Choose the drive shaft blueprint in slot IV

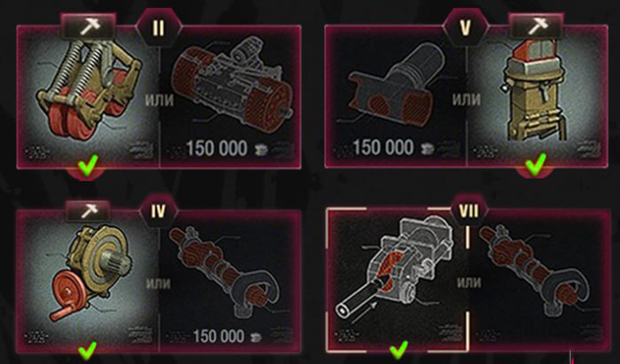pos(230,281)
